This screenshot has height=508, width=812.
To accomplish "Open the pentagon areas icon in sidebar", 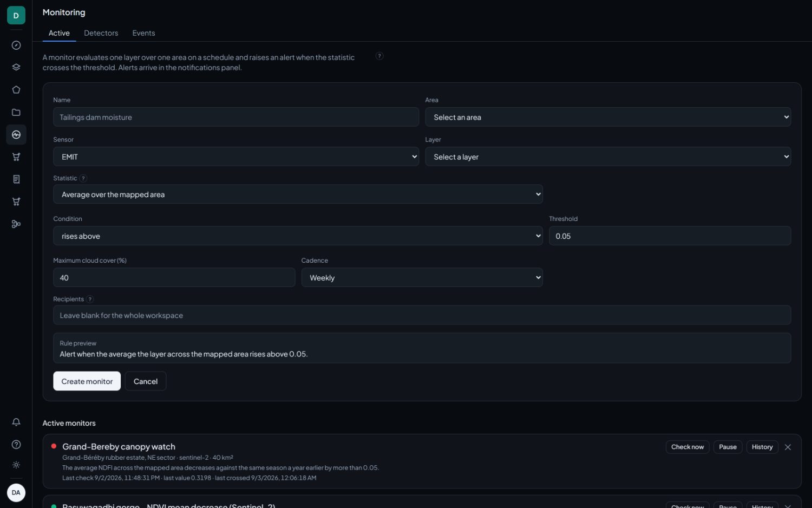I will 16,90.
